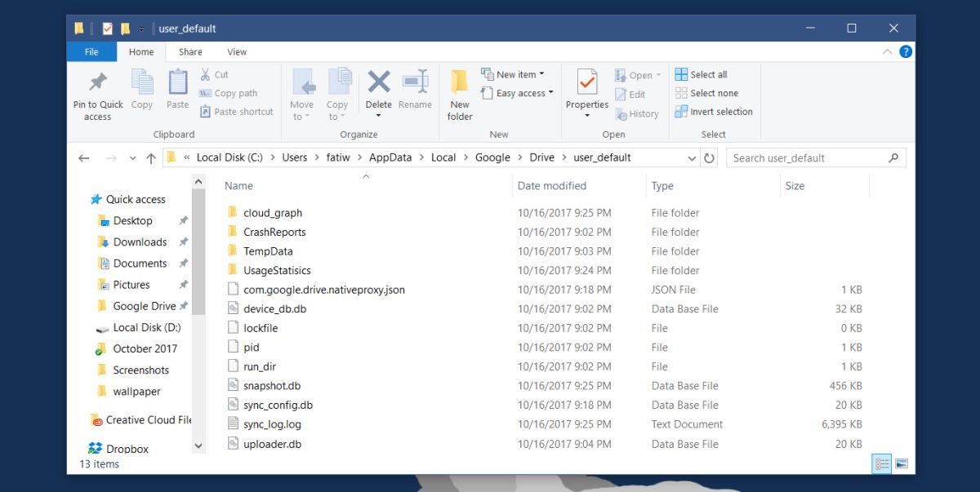This screenshot has width=980, height=492.
Task: Click Copy path in the ribbon
Action: click(x=229, y=93)
